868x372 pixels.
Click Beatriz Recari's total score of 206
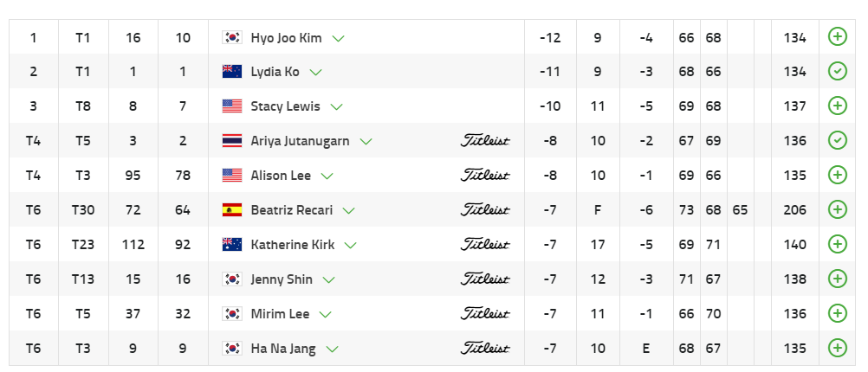tap(793, 210)
